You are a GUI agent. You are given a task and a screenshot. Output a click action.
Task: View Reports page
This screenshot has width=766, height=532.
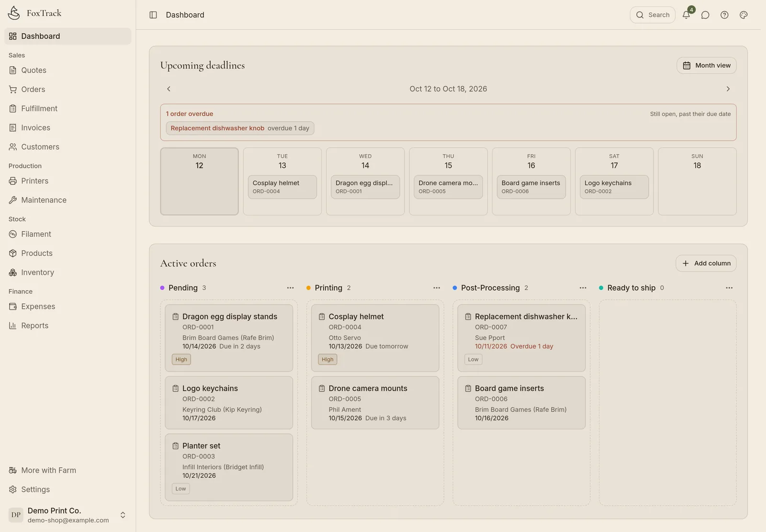tap(68, 326)
